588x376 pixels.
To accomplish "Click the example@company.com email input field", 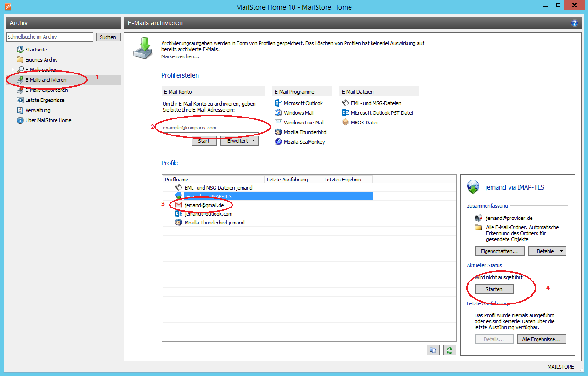I will pyautogui.click(x=209, y=128).
